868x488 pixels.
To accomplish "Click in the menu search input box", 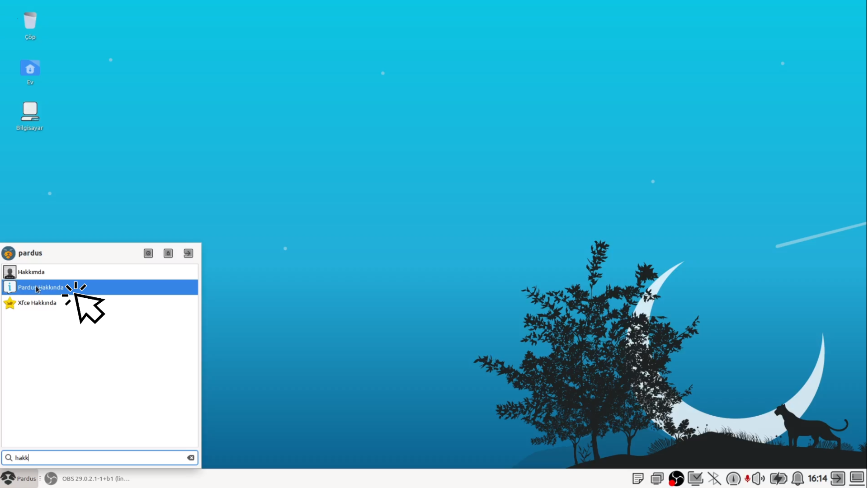I will coord(99,458).
